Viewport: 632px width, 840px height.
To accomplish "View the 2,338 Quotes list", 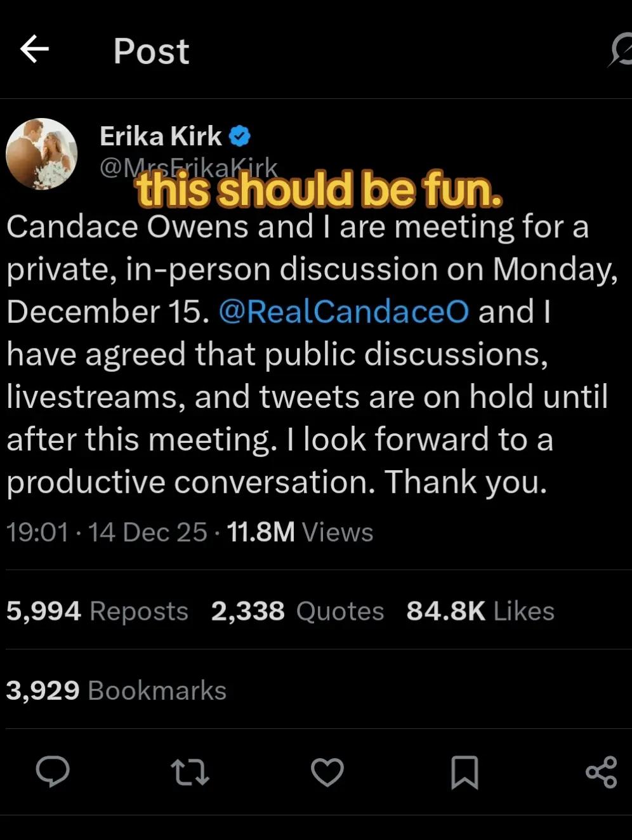I will 298,611.
